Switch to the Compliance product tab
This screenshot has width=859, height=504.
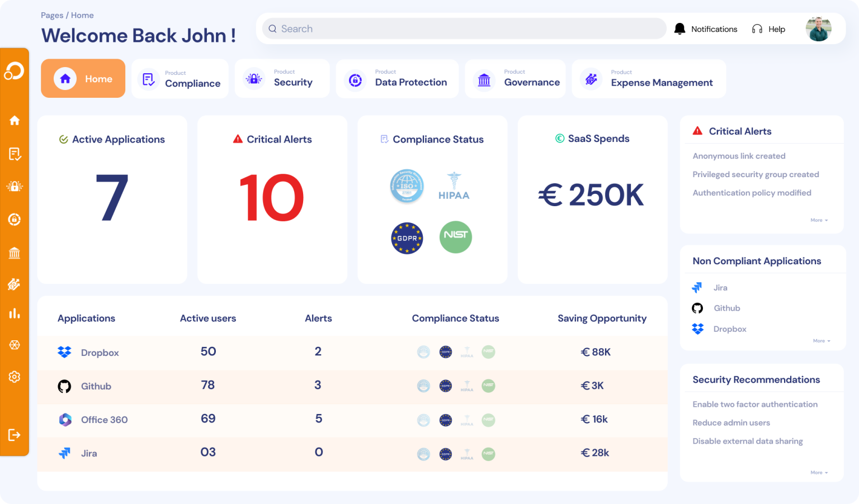click(x=180, y=79)
